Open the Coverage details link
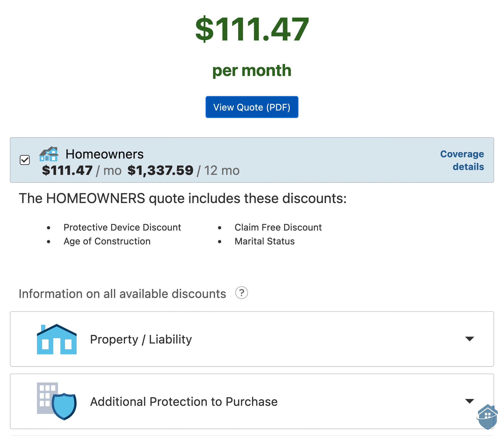Image resolution: width=504 pixels, height=436 pixels. click(462, 160)
